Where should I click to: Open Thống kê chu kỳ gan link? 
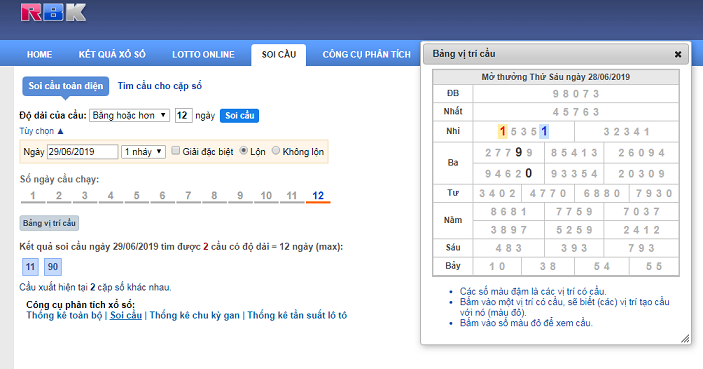[x=195, y=315]
